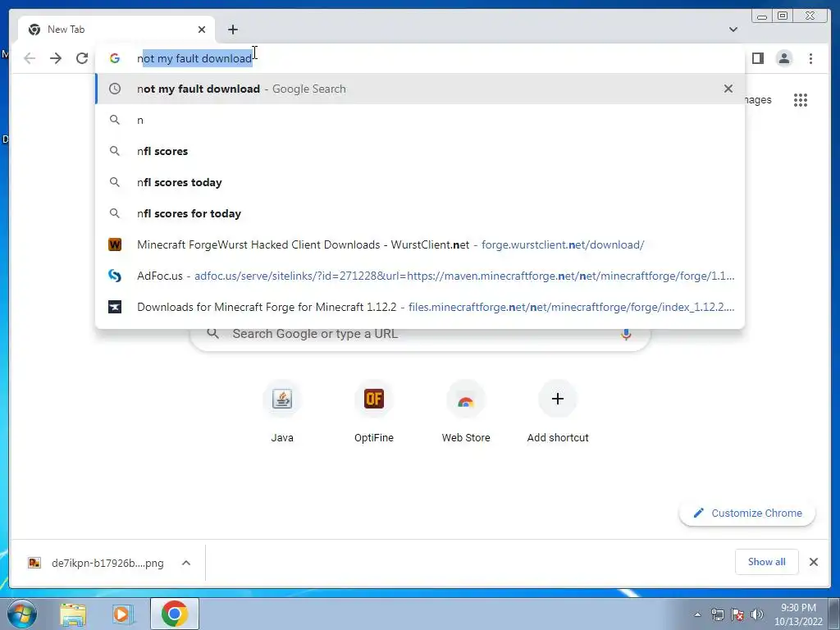Click the Google icon in the address bar
Screen dimensions: 840x630
coord(115,58)
